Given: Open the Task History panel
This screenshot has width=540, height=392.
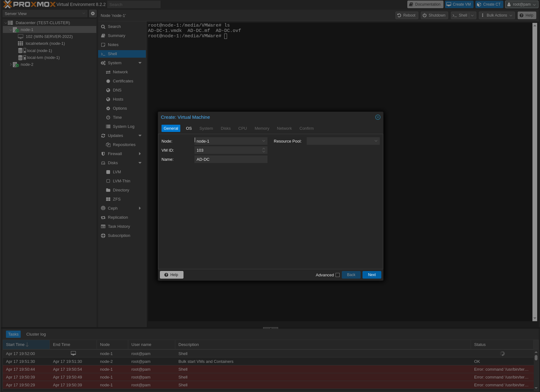Looking at the screenshot, I should [x=119, y=226].
